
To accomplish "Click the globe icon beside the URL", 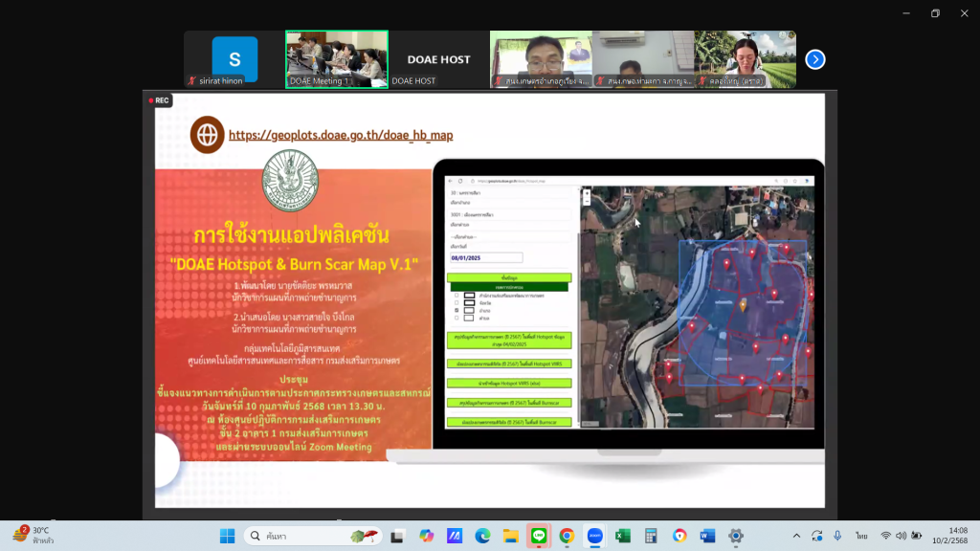I will [x=207, y=134].
